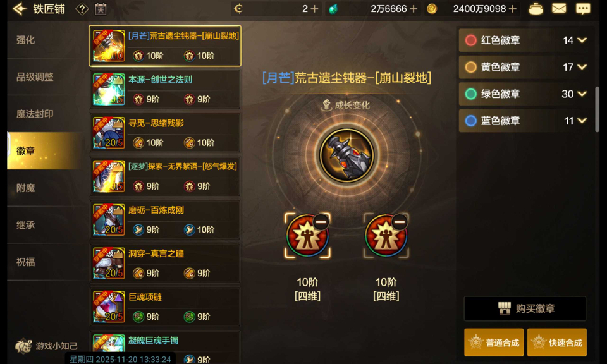Click the 快速合成 button
This screenshot has height=364, width=607.
(x=557, y=343)
